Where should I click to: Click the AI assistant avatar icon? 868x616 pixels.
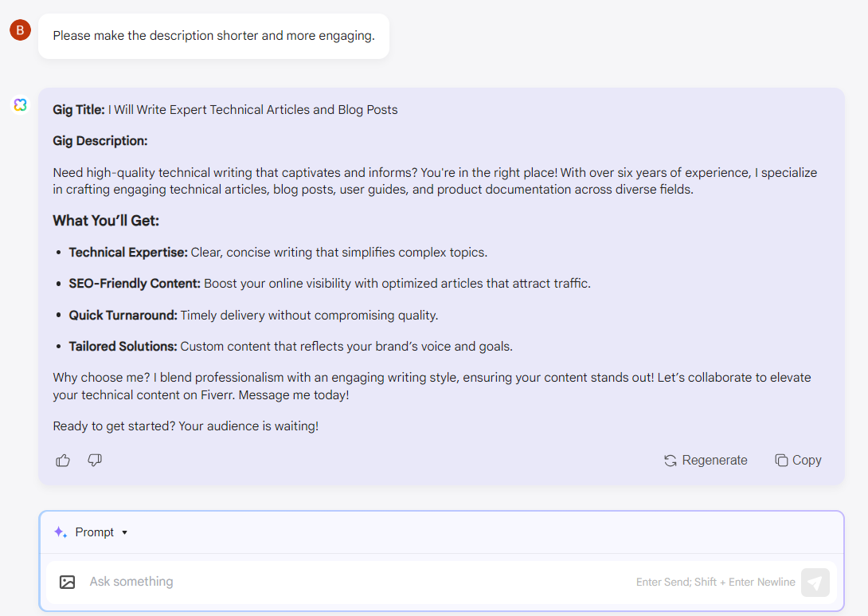(19, 104)
